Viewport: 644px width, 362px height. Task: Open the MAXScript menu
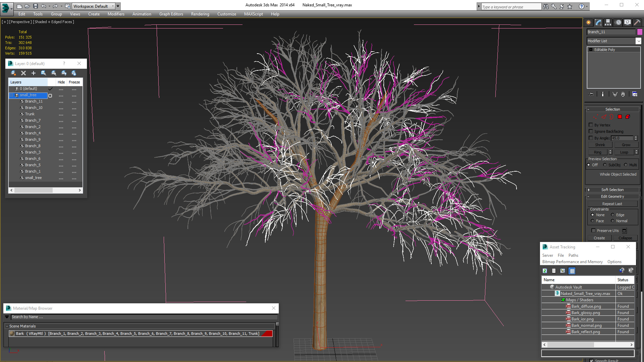click(x=254, y=14)
